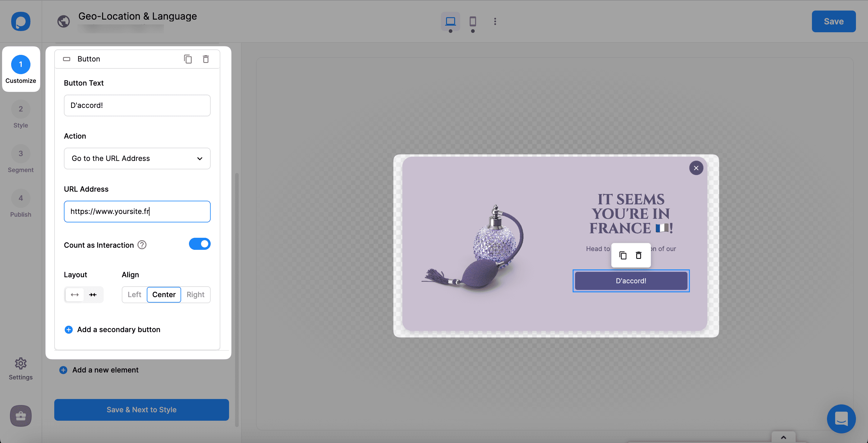Click the plus icon for new element
The height and width of the screenshot is (443, 868).
pyautogui.click(x=63, y=370)
